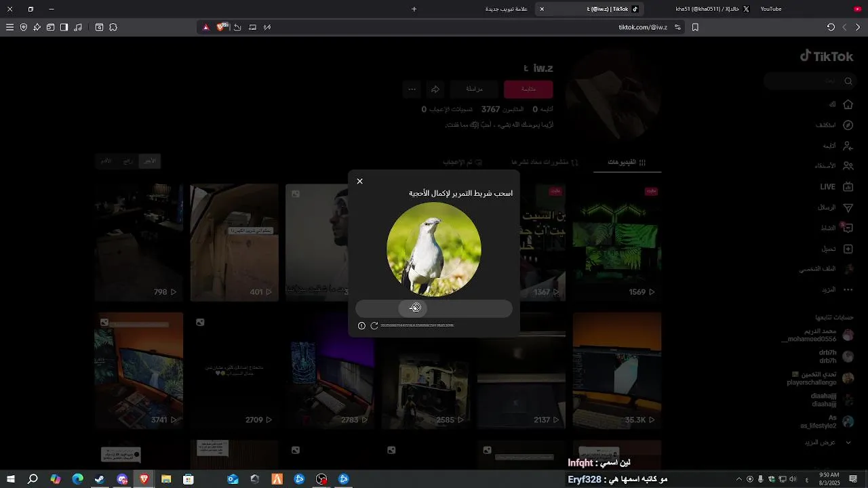
Task: Close the TikTok browser tab
Action: [x=541, y=9]
